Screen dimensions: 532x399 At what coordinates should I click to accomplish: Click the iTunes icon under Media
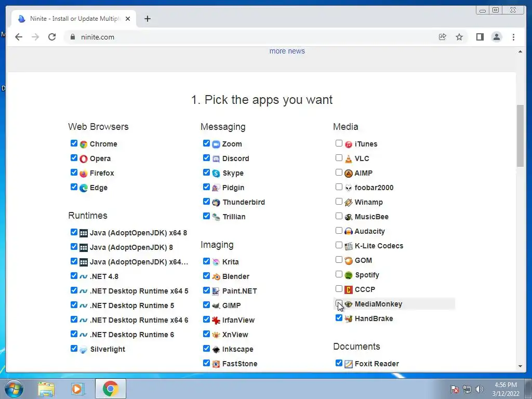(x=349, y=144)
